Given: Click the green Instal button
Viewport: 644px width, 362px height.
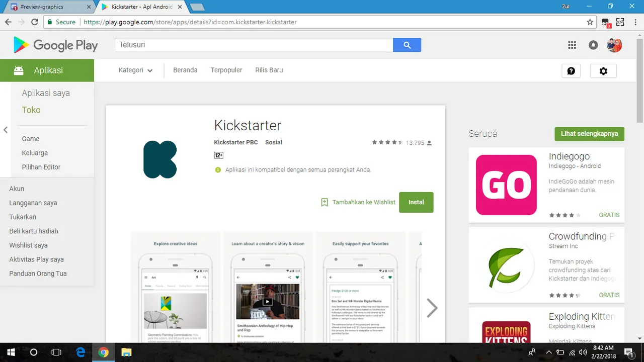Looking at the screenshot, I should 416,202.
